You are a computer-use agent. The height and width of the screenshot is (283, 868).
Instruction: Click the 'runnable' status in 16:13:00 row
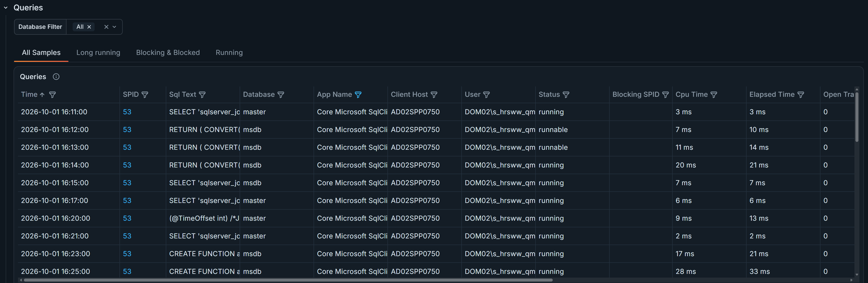(553, 148)
